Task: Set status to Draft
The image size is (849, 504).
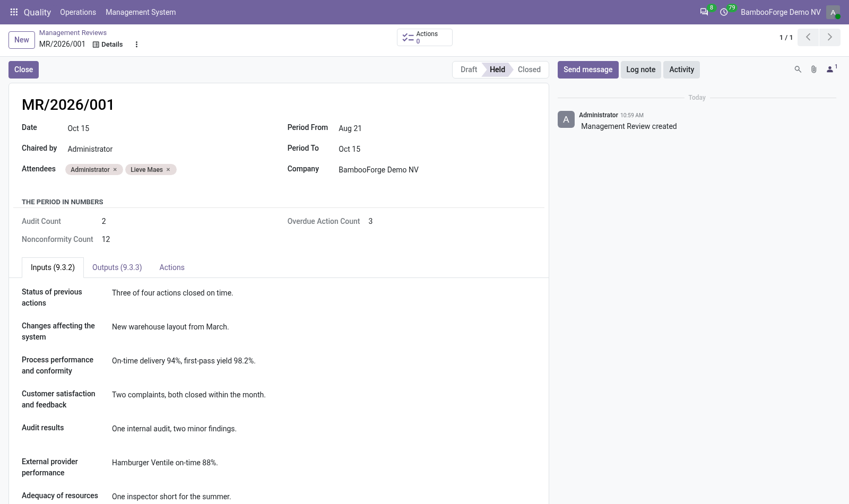Action: (468, 69)
